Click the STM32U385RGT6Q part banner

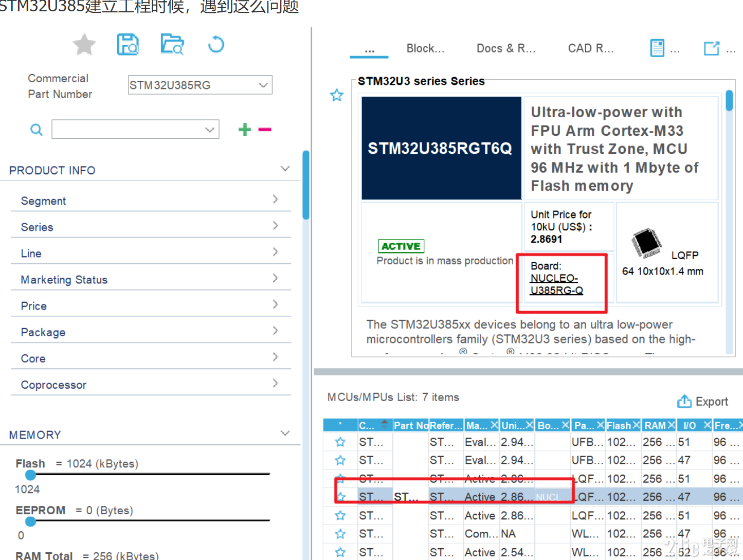441,148
